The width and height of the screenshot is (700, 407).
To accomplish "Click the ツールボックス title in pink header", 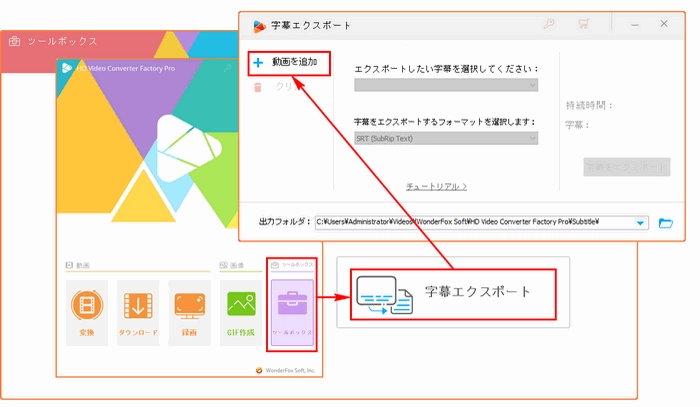I will (60, 41).
